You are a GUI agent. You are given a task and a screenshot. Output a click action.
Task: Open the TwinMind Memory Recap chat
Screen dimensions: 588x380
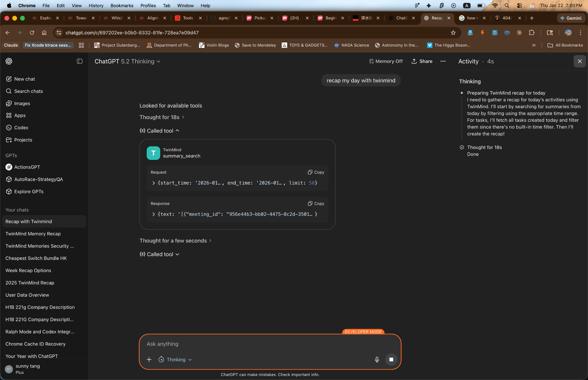(33, 234)
